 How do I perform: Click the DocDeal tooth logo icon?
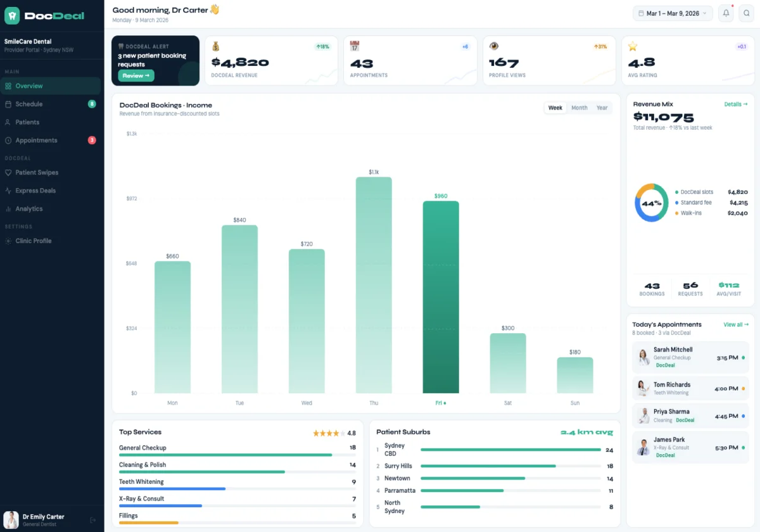tap(13, 16)
